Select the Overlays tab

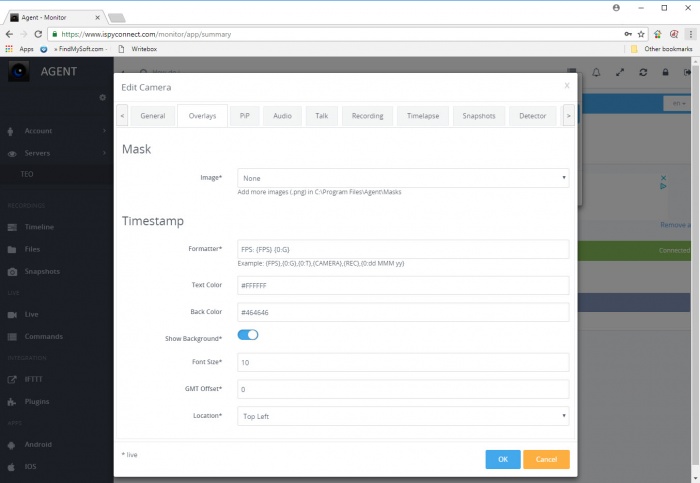coord(202,116)
